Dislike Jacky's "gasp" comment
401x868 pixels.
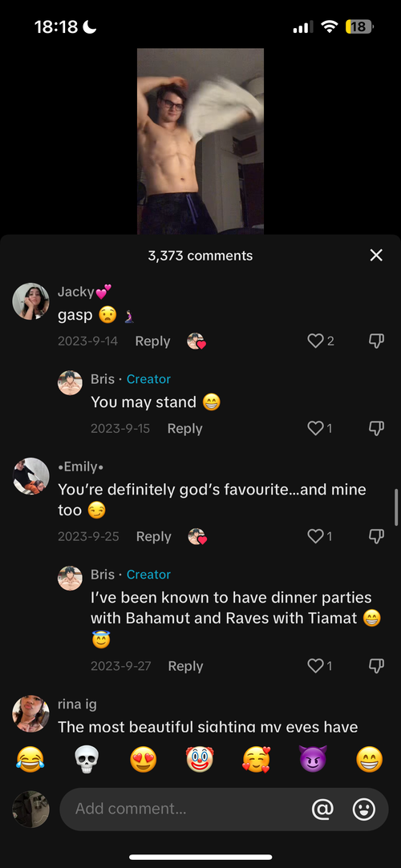click(376, 341)
